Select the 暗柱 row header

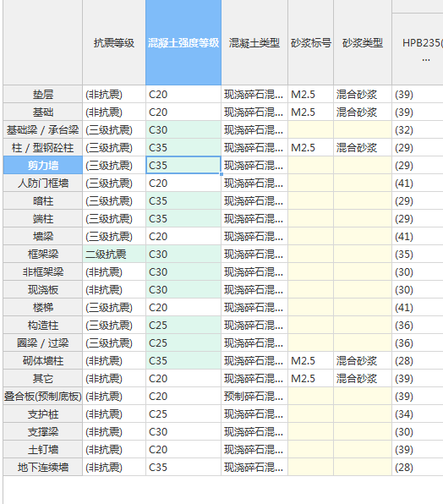(43, 201)
